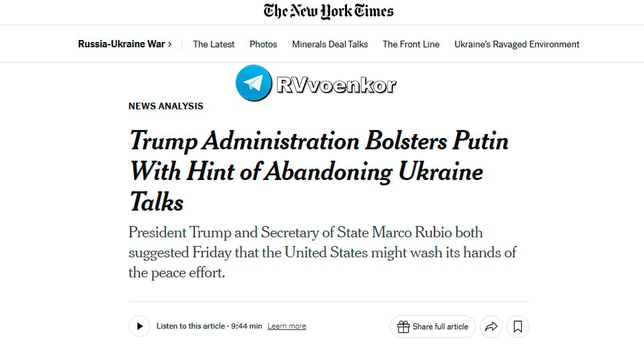Go to The Latest tab

click(214, 44)
